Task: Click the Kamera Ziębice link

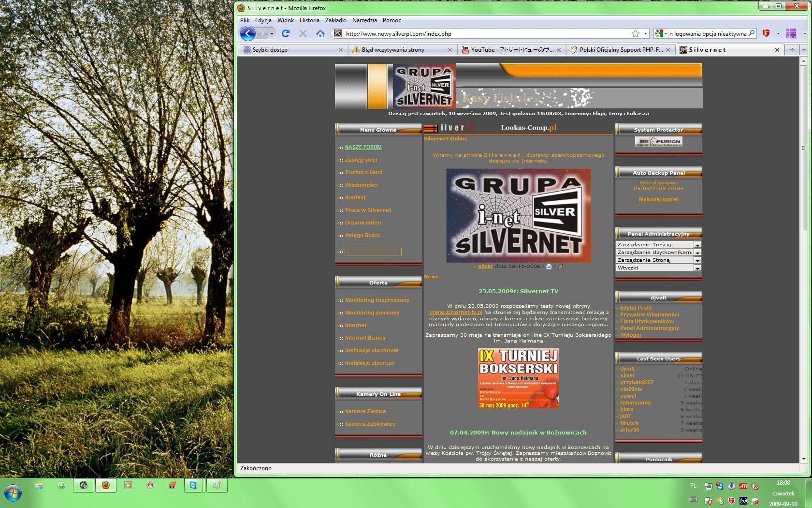Action: pyautogui.click(x=365, y=411)
